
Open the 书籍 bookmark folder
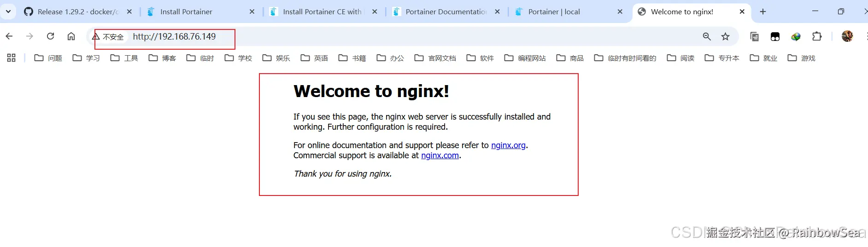click(x=352, y=58)
